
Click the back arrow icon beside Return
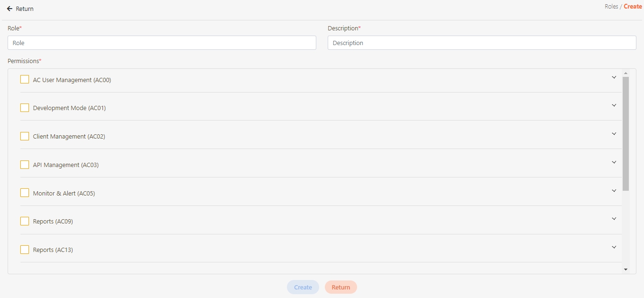coord(9,9)
